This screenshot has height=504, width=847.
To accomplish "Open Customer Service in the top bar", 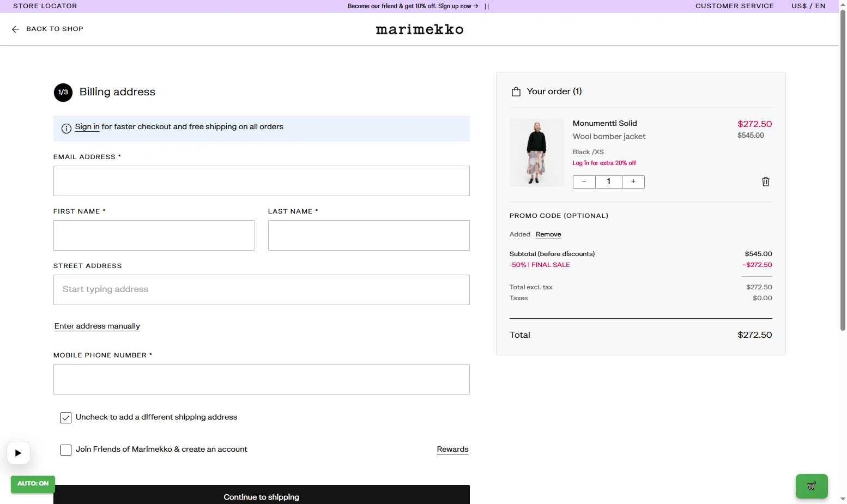I will [734, 6].
